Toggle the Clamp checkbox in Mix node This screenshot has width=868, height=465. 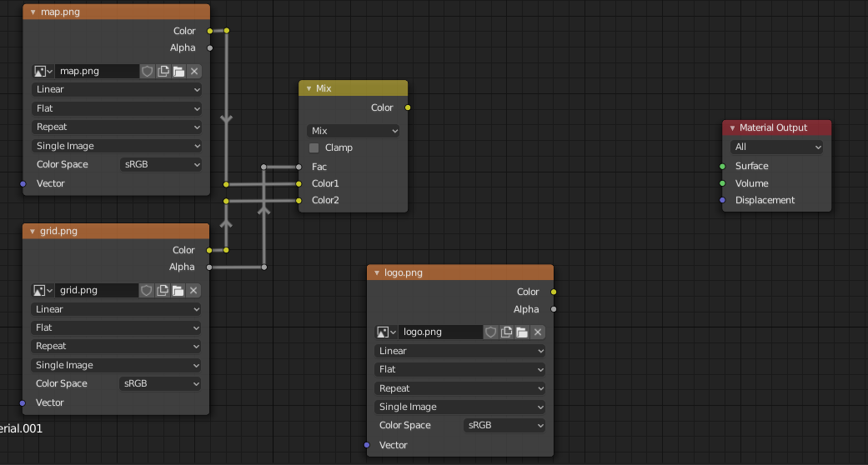point(314,147)
